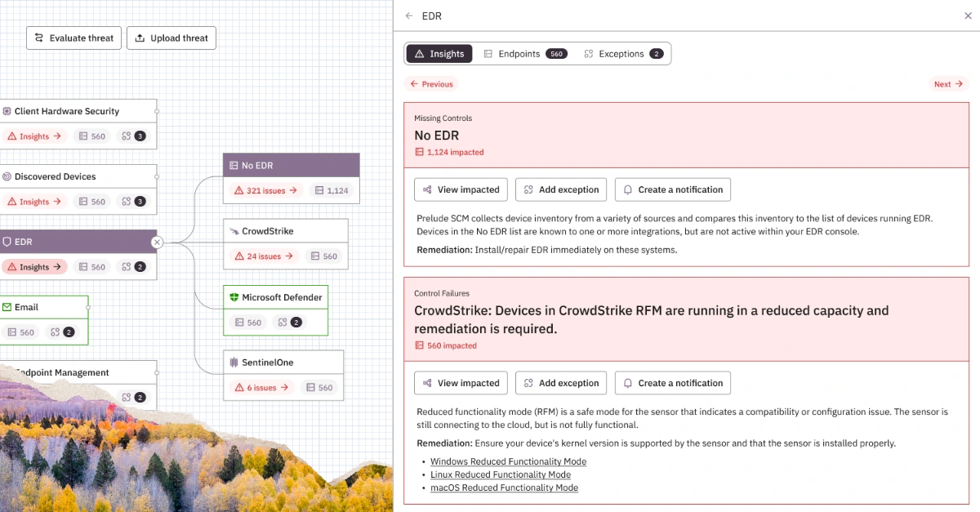Close the EDR side panel
Viewport: 980px width, 512px height.
pos(969,16)
